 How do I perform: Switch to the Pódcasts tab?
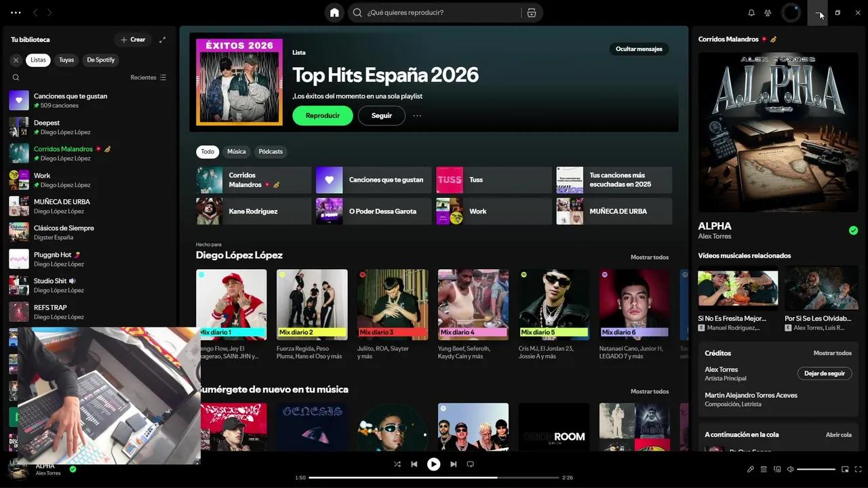271,151
